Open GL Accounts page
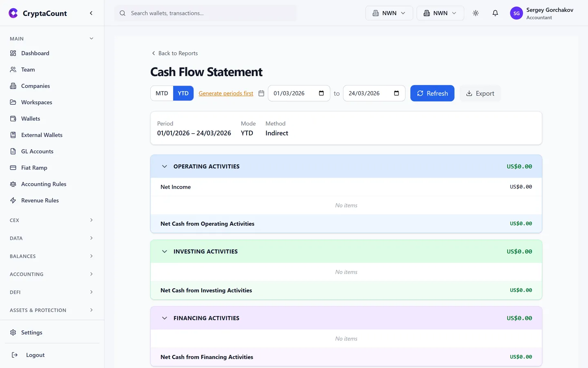This screenshot has height=368, width=588. (x=52, y=151)
